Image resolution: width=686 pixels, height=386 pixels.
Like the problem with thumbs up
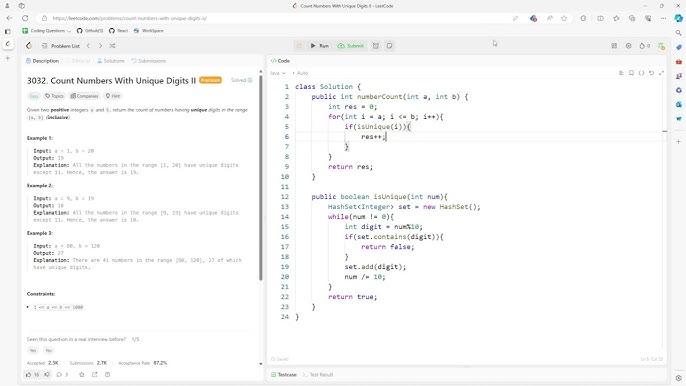tap(32, 375)
